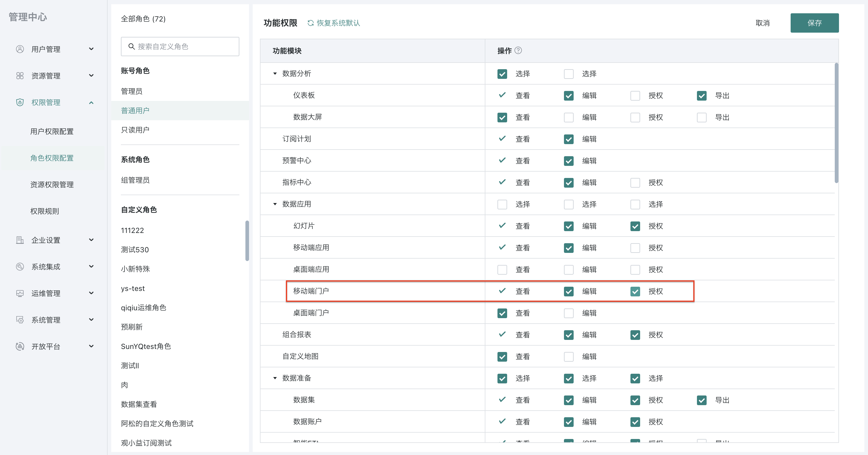The height and width of the screenshot is (455, 868).
Task: Click the 保存 button
Action: [814, 23]
